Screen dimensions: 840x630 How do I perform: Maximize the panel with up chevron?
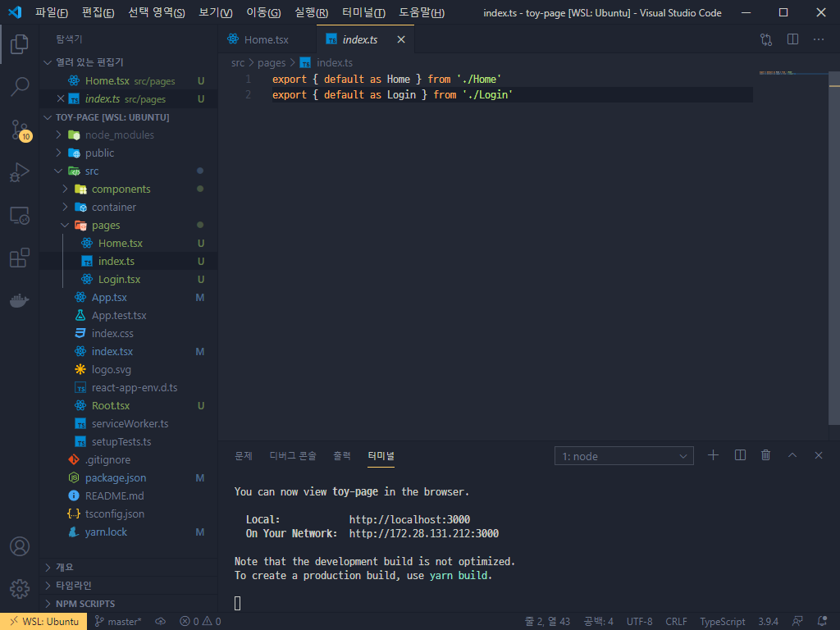pyautogui.click(x=792, y=455)
